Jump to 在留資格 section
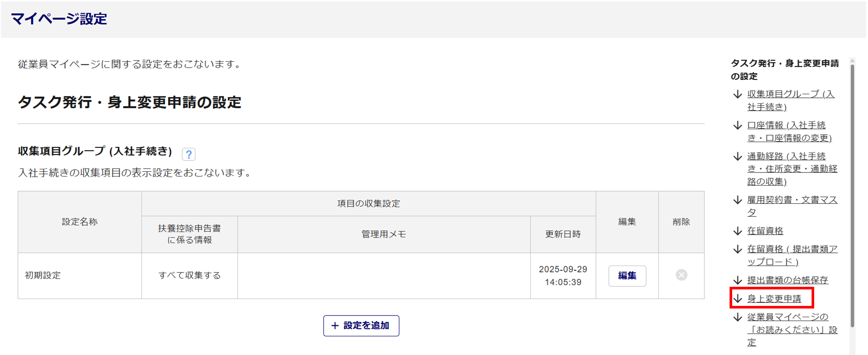Screen dimensions: 868x355 click(x=765, y=231)
